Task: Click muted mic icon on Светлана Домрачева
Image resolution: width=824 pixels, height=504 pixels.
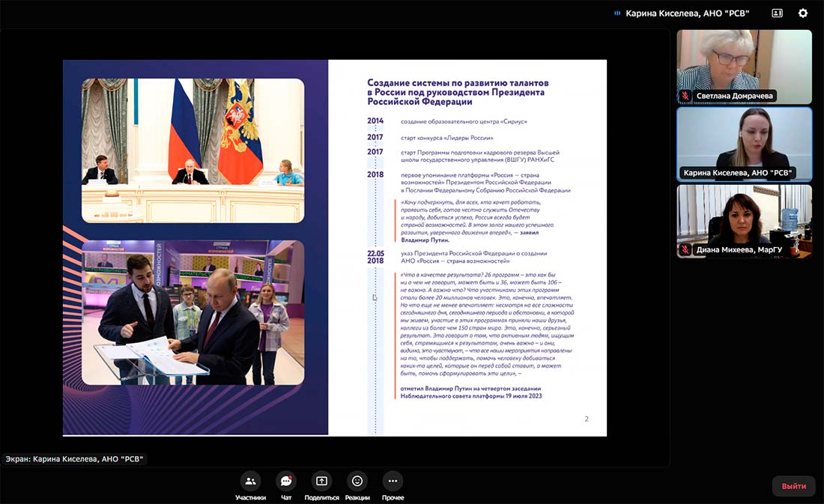Action: 685,96
